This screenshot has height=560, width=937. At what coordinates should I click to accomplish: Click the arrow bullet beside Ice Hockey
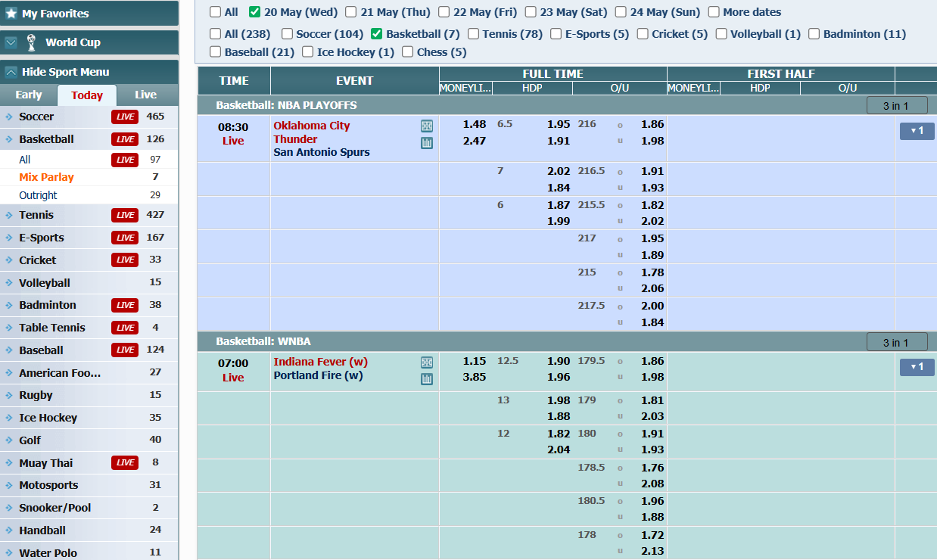coord(8,418)
